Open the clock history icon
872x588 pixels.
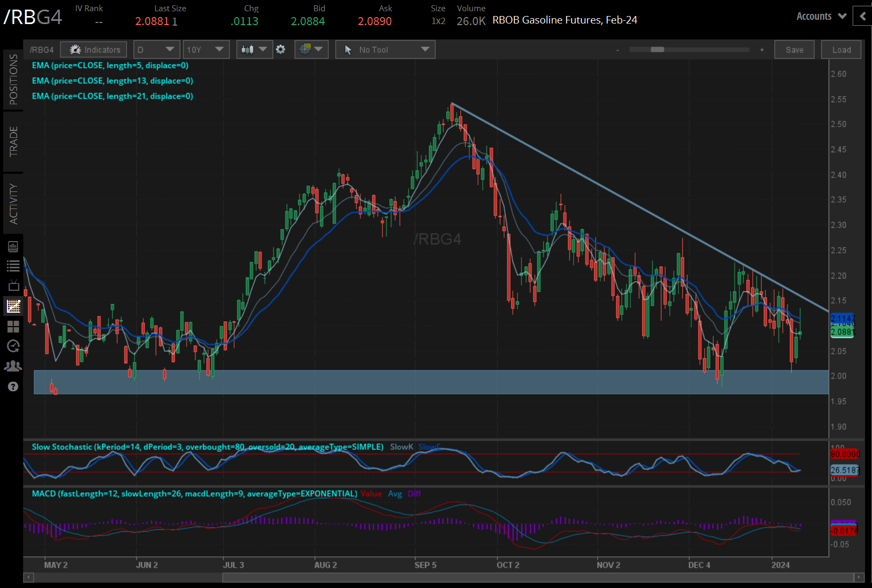click(13, 346)
